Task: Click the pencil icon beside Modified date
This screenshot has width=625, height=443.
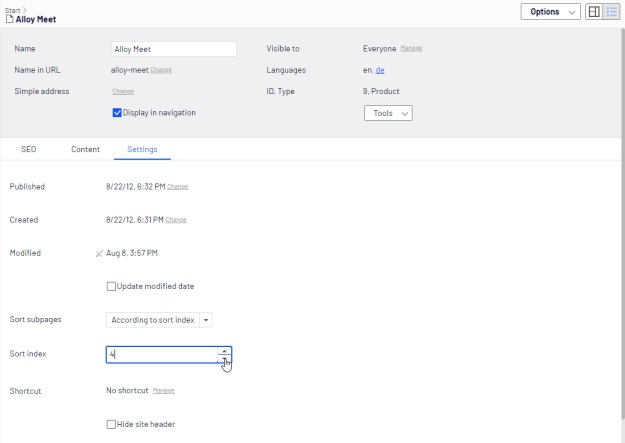Action: coord(99,254)
